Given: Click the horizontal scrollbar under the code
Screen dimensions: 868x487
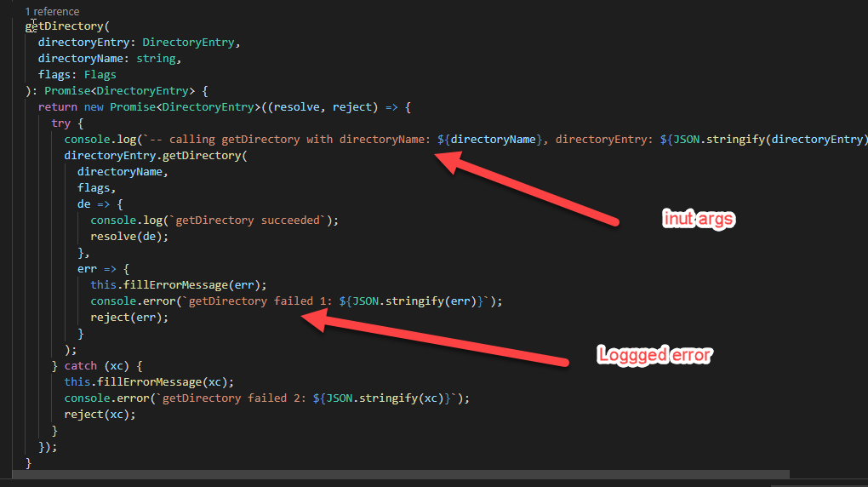Looking at the screenshot, I should point(401,474).
